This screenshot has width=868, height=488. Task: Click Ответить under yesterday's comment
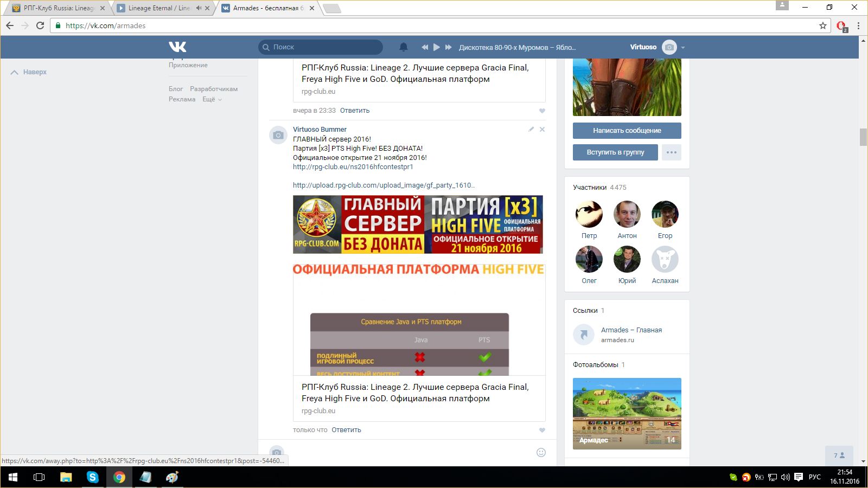tap(355, 111)
